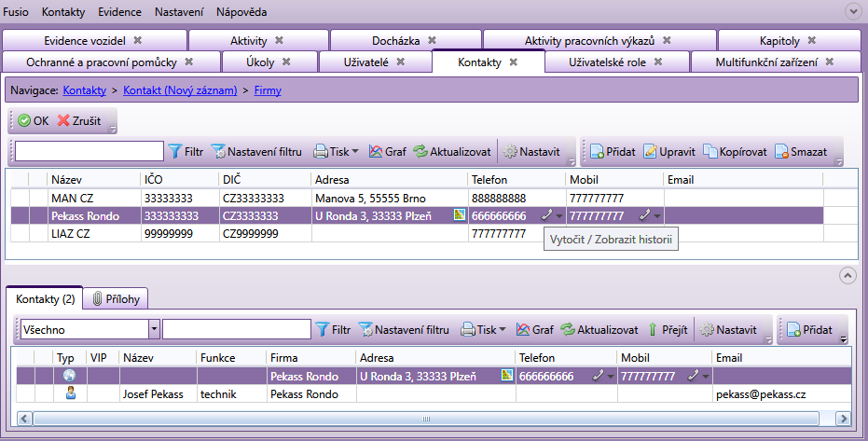Image resolution: width=868 pixels, height=441 pixels.
Task: Expand arrow next to Telefon dial icon, upper row
Action: 559,216
